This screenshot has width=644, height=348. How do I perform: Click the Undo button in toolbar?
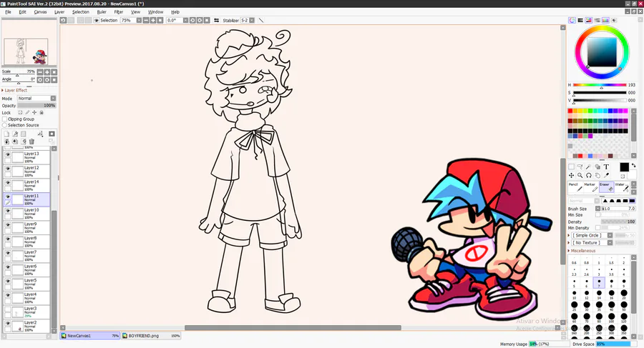tap(63, 20)
